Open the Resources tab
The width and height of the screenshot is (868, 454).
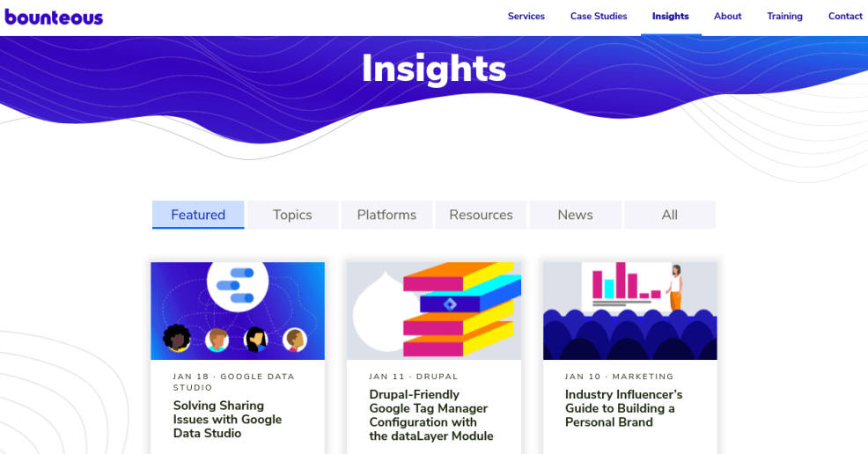click(x=481, y=215)
